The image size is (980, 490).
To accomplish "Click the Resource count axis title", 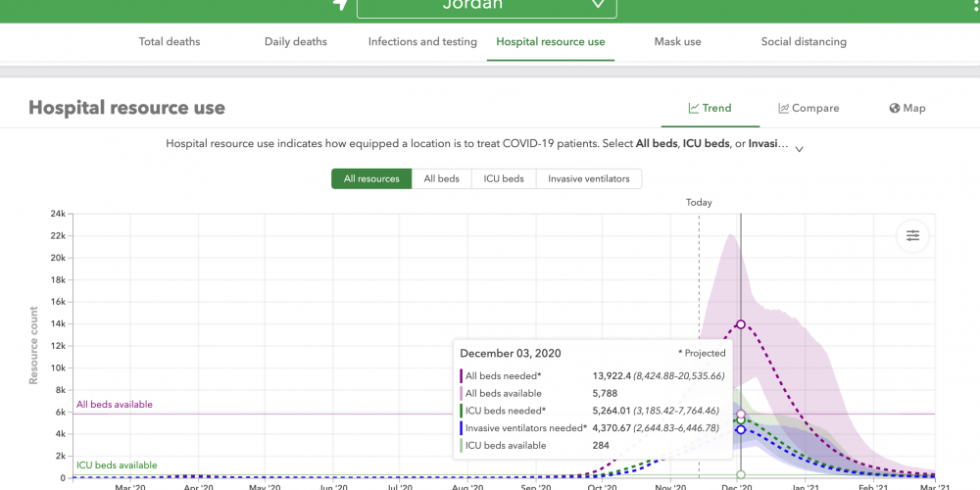I will click(x=33, y=345).
